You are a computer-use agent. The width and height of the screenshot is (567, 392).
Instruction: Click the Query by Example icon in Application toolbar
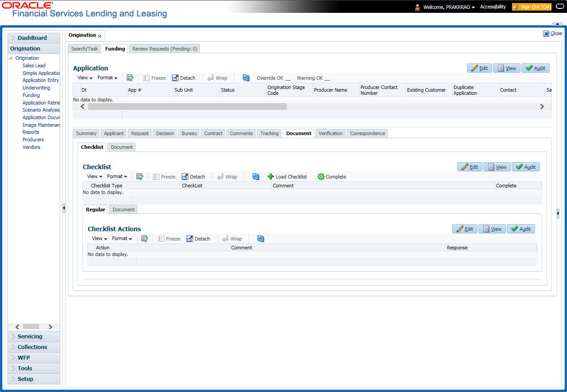click(x=130, y=78)
